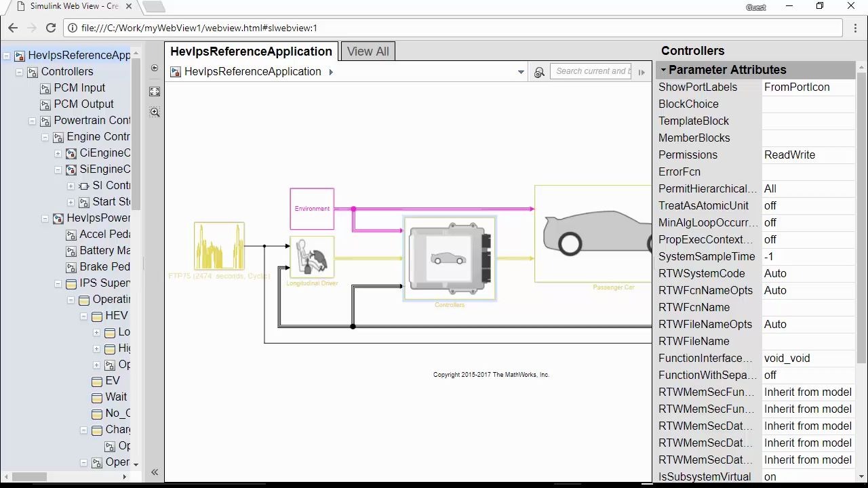Select Battery Ma in the model tree
The width and height of the screenshot is (868, 488).
point(104,251)
